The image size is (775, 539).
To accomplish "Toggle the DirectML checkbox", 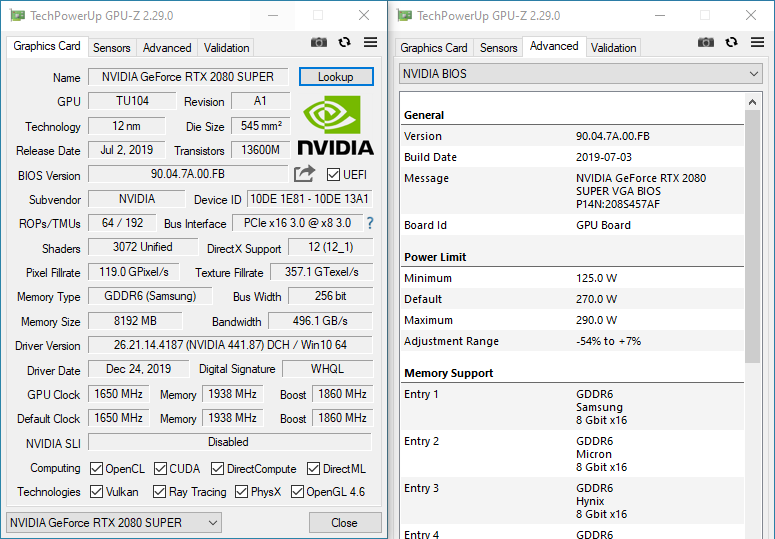I will coord(313,468).
